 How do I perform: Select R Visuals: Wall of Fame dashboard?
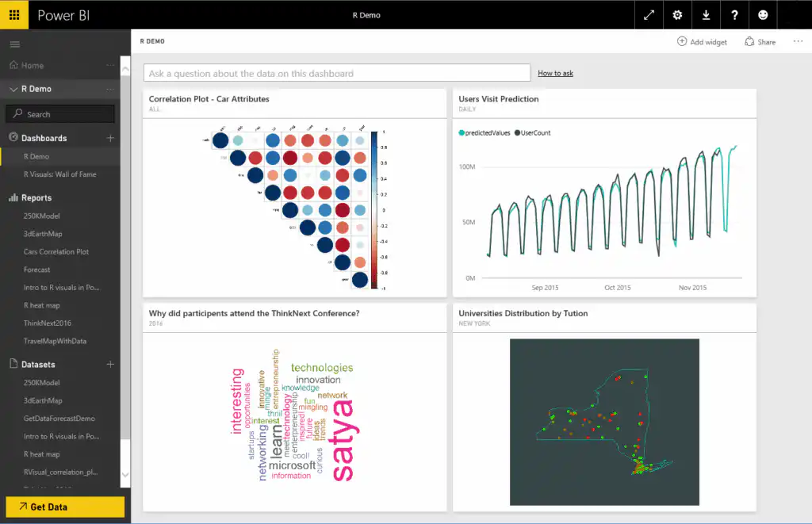(x=59, y=174)
